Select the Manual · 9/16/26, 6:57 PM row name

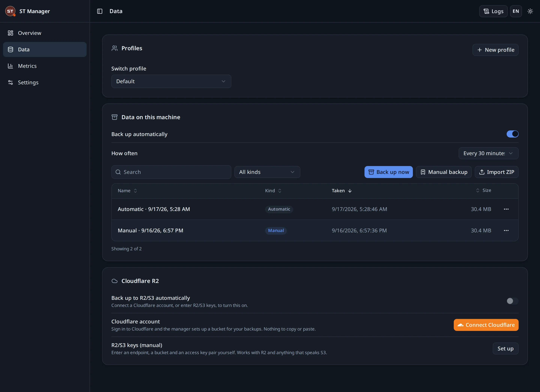[151, 231]
